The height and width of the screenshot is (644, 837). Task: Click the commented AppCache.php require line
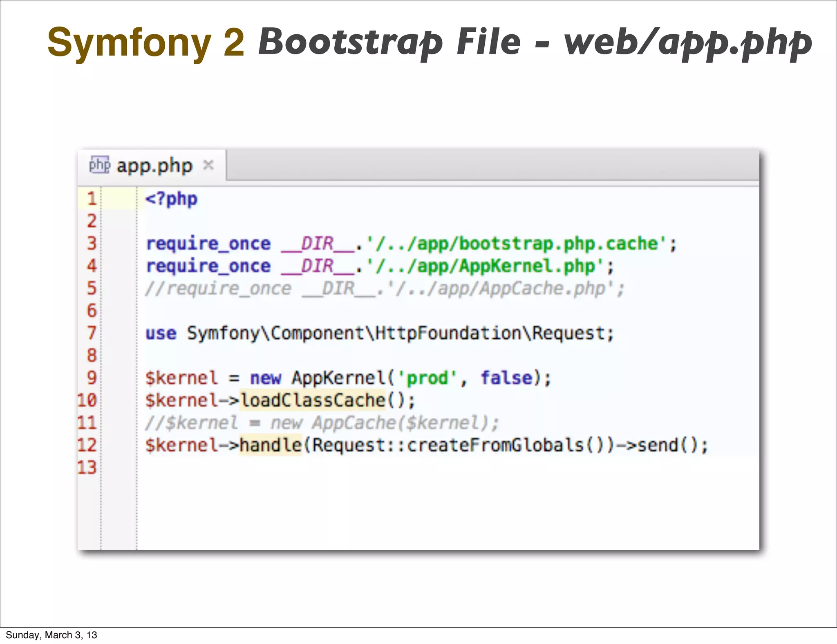[385, 289]
